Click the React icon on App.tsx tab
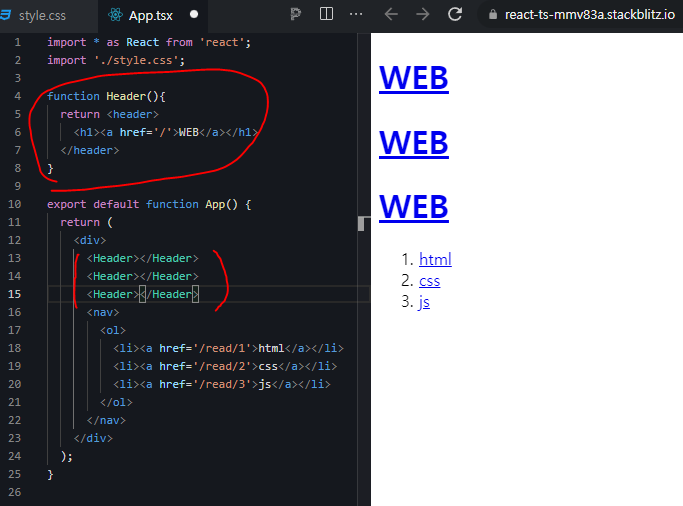 [115, 15]
